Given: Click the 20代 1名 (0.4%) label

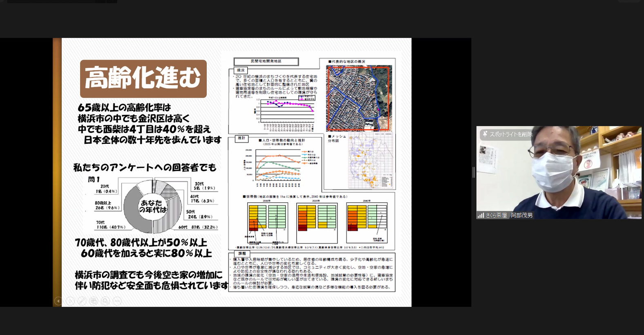Looking at the screenshot, I should (106, 188).
